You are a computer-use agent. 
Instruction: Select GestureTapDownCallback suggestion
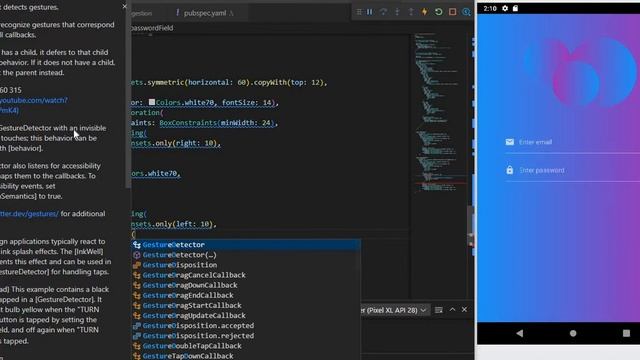(x=246, y=356)
